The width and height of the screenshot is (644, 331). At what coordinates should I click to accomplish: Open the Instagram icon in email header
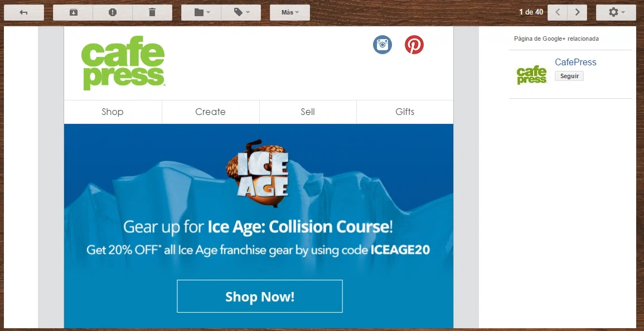382,45
